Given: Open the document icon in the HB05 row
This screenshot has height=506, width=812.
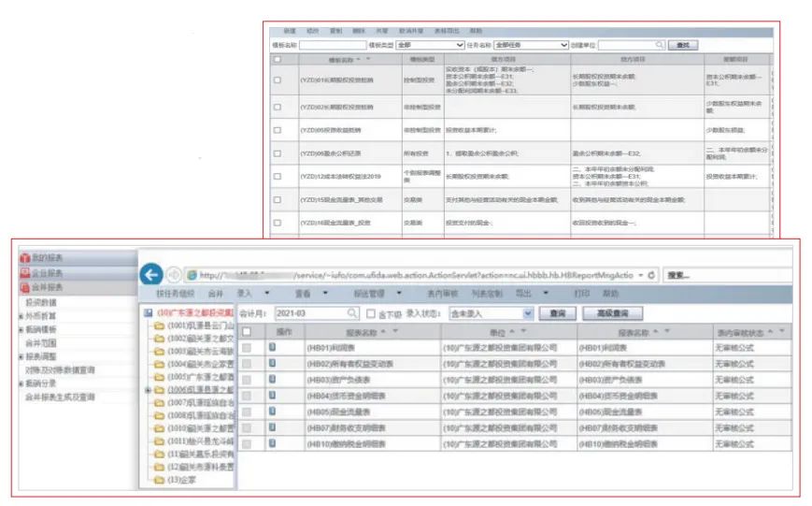Looking at the screenshot, I should (273, 412).
